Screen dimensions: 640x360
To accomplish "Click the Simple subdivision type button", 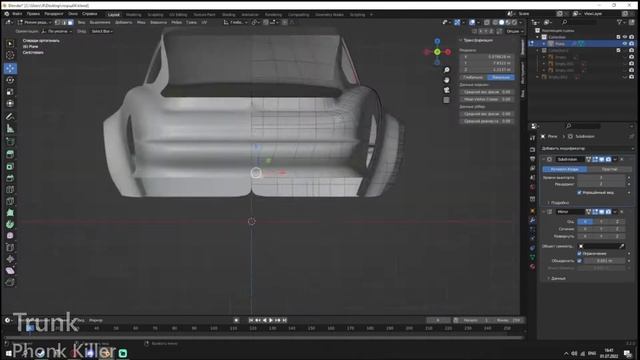I will (x=609, y=169).
